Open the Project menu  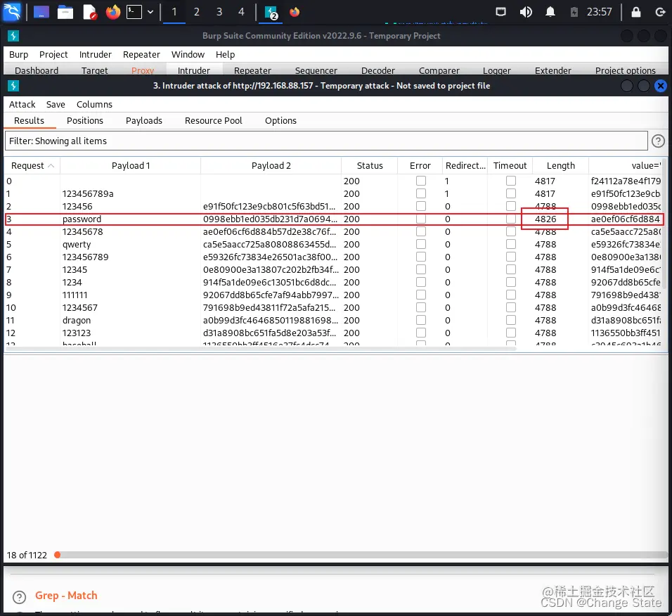pos(53,54)
